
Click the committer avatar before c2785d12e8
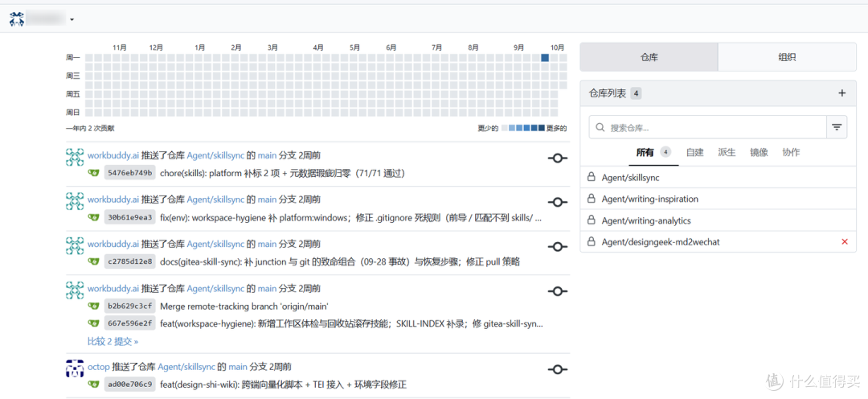click(x=93, y=261)
